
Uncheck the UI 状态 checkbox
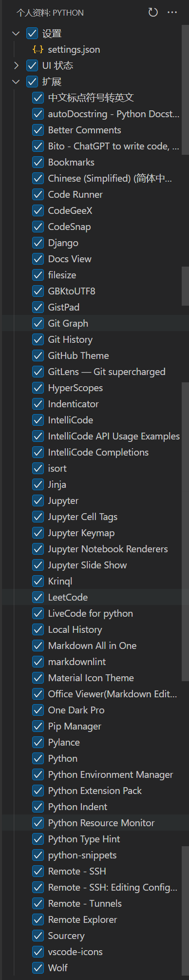[32, 65]
